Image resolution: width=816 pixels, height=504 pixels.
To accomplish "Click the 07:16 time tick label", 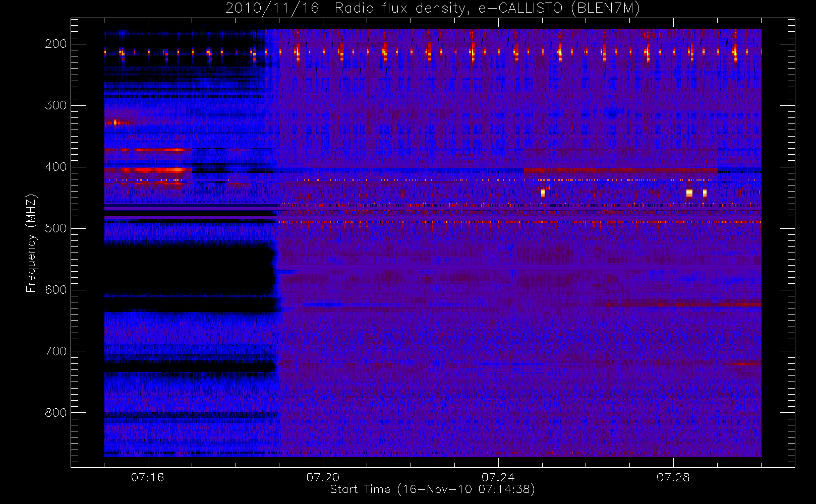I will [148, 477].
